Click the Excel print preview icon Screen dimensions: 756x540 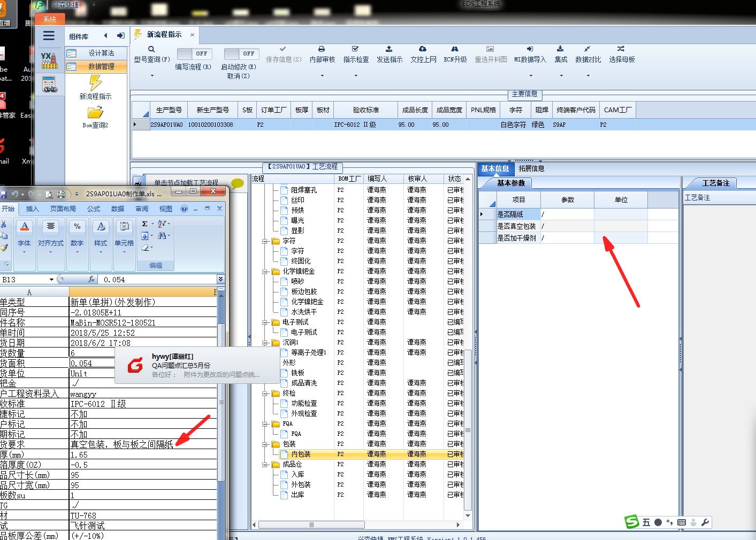49,195
